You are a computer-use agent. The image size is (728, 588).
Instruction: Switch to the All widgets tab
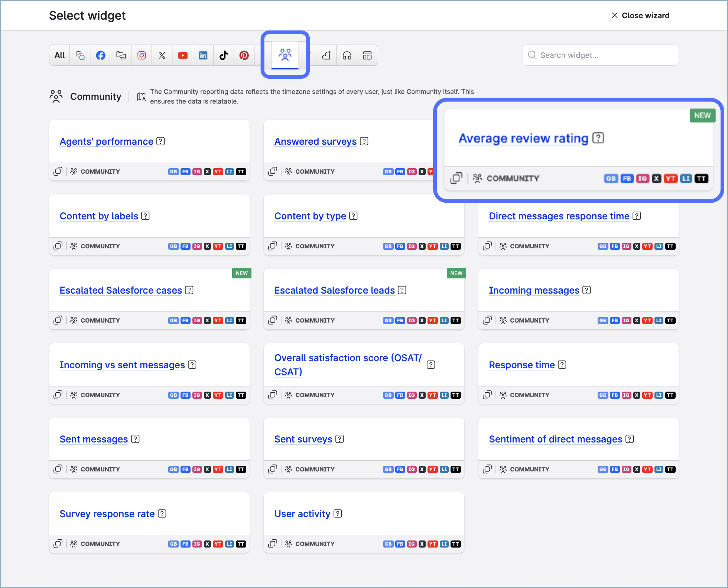click(59, 55)
